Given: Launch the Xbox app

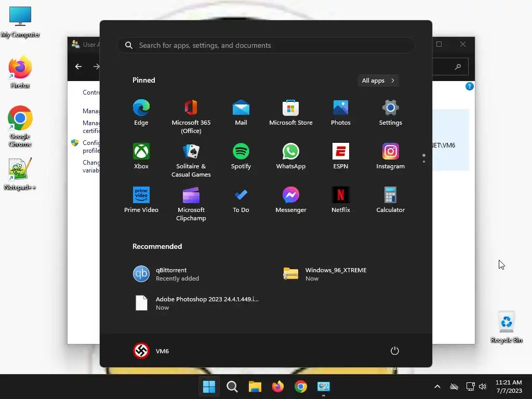Looking at the screenshot, I should pyautogui.click(x=141, y=156).
